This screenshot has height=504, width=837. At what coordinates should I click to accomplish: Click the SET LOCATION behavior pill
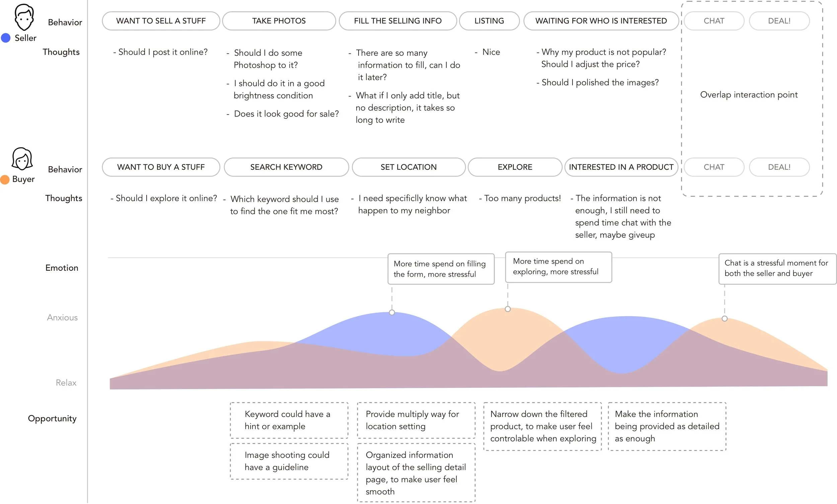(409, 167)
